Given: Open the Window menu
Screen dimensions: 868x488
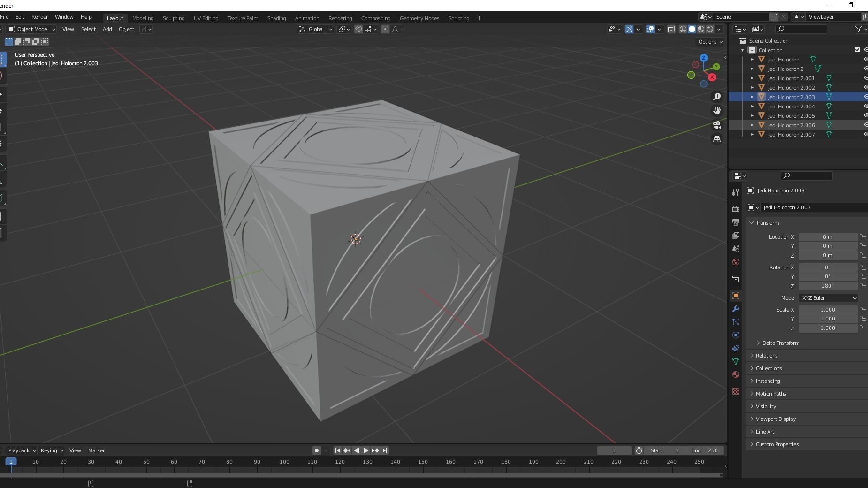Looking at the screenshot, I should pos(64,17).
